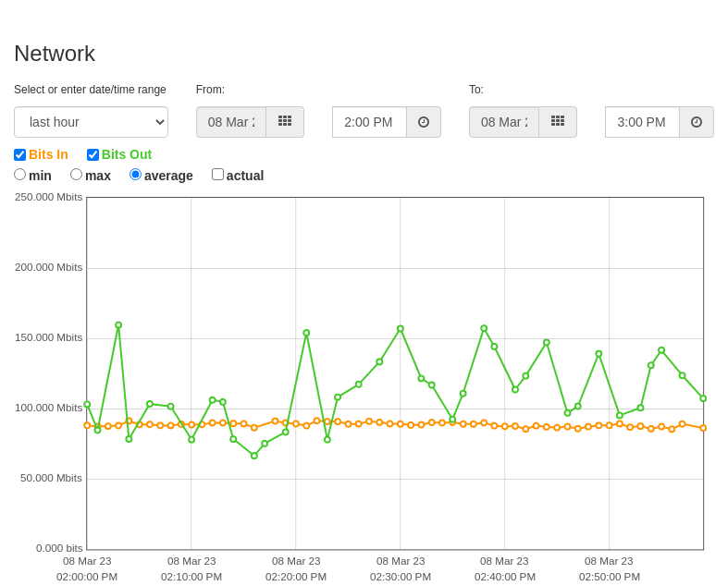Click the 2:00 PM time field

pos(370,122)
